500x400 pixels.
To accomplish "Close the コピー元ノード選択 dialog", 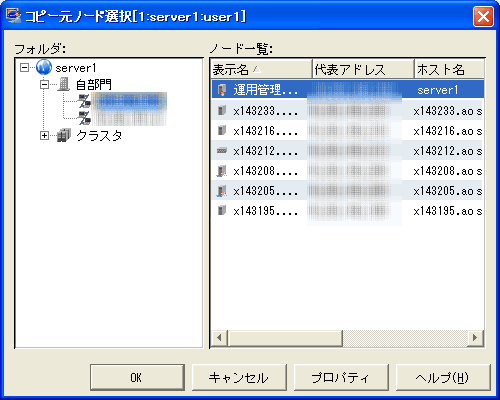I will click(x=483, y=16).
